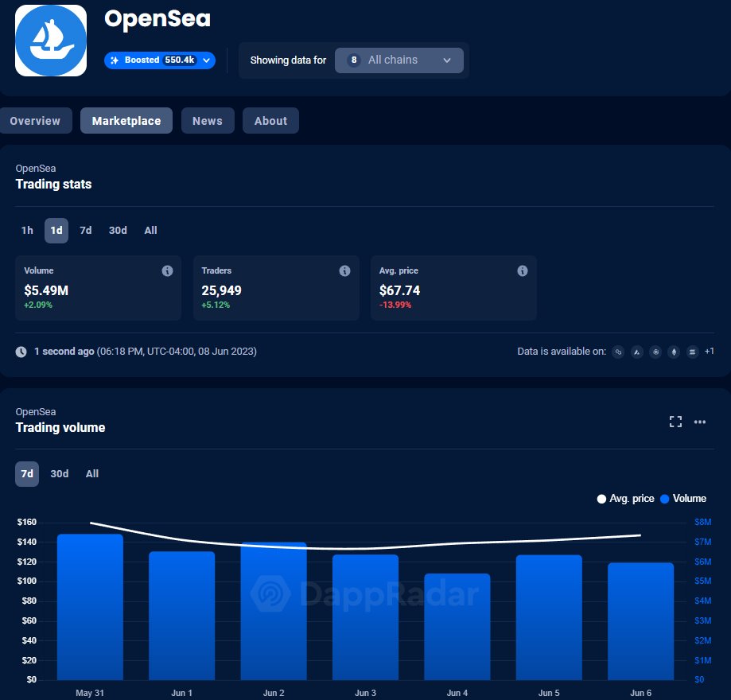Show info for the Volume stat
This screenshot has width=731, height=700.
pos(167,271)
